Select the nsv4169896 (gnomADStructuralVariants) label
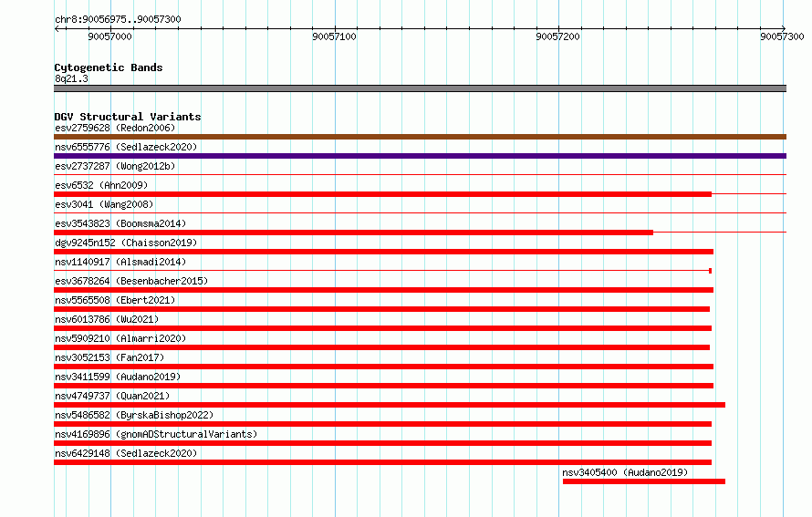Image resolution: width=812 pixels, height=517 pixels. pos(156,434)
